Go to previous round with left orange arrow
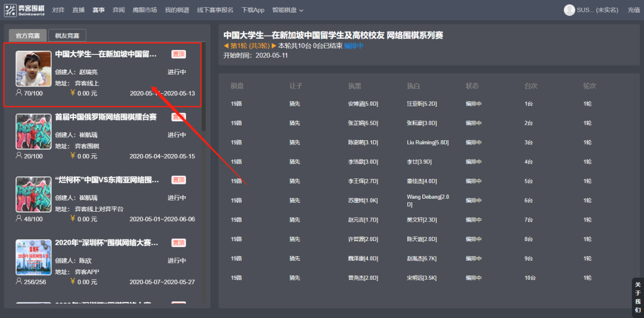The image size is (644, 318). [x=226, y=46]
